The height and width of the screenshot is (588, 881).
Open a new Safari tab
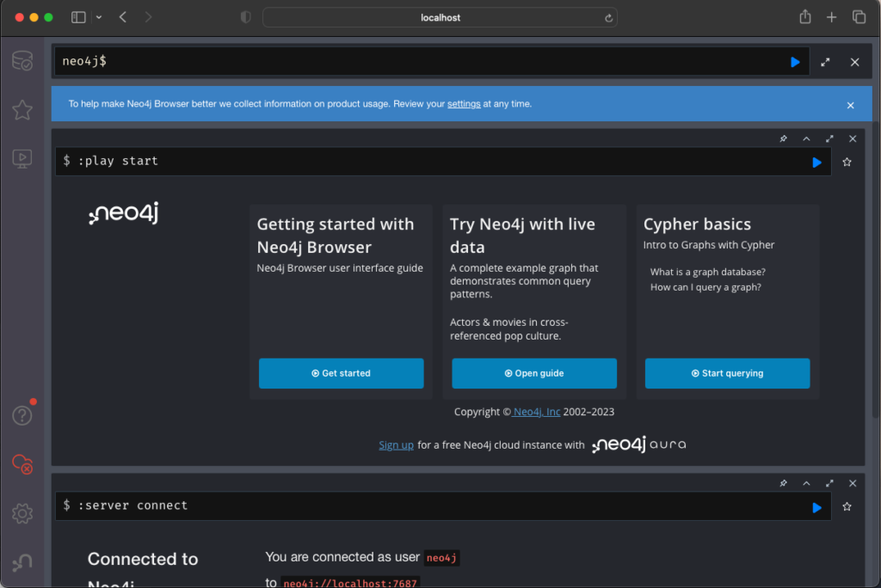coord(832,17)
